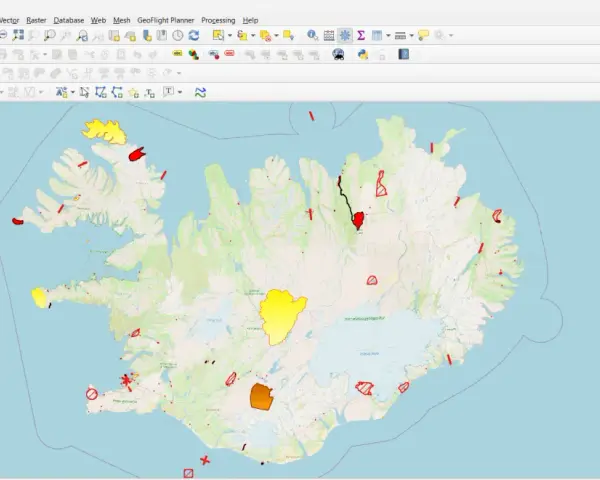Click the orange polygon on the map
Viewport: 600px width, 480px height.
point(261,397)
